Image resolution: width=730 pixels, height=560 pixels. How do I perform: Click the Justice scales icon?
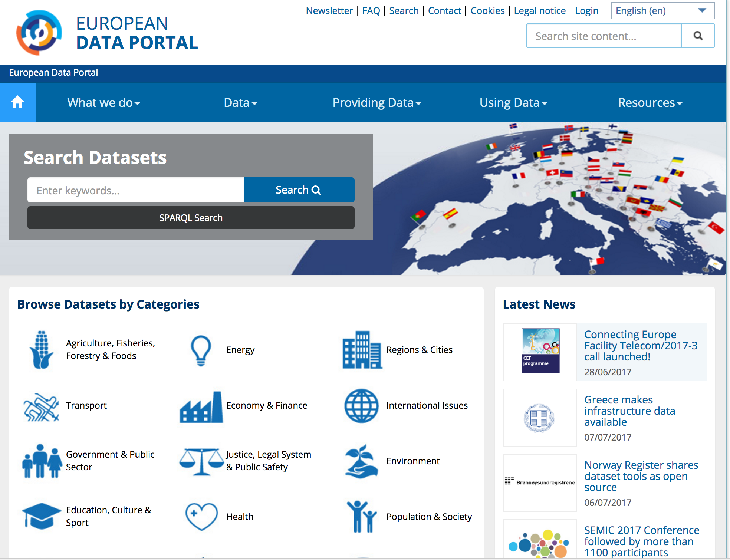(x=201, y=461)
